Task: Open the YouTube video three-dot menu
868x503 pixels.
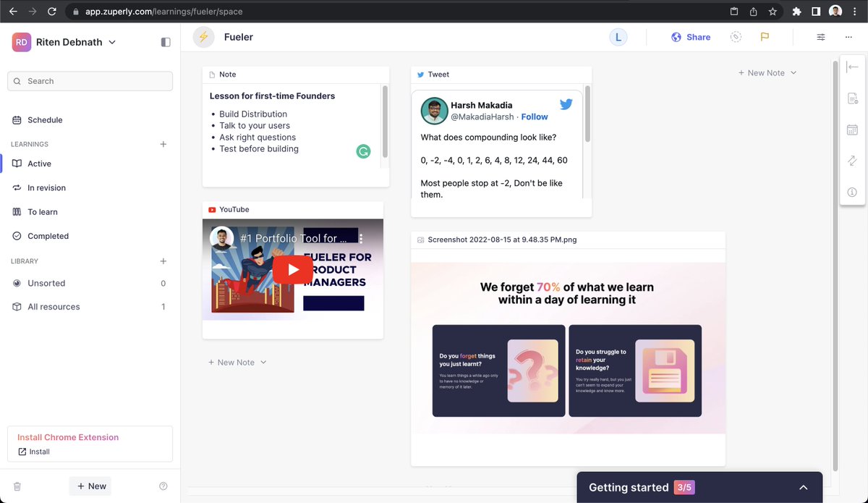Action: tap(362, 238)
